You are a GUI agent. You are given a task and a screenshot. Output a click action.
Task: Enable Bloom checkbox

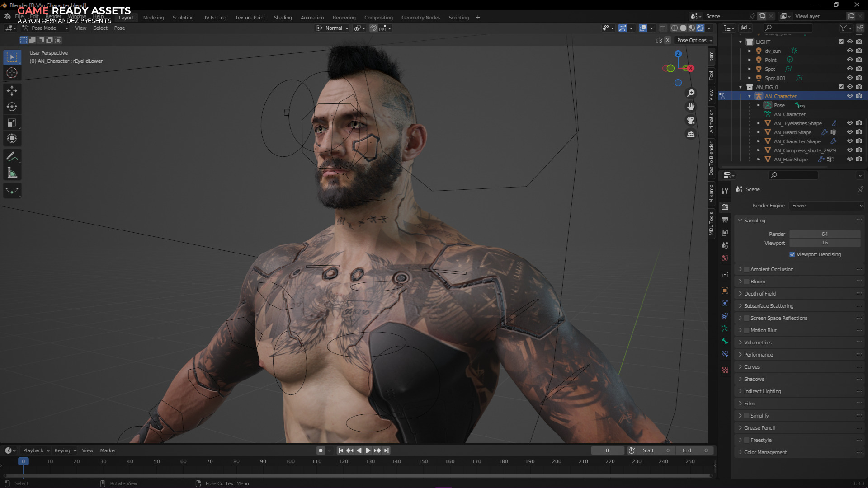pos(746,282)
